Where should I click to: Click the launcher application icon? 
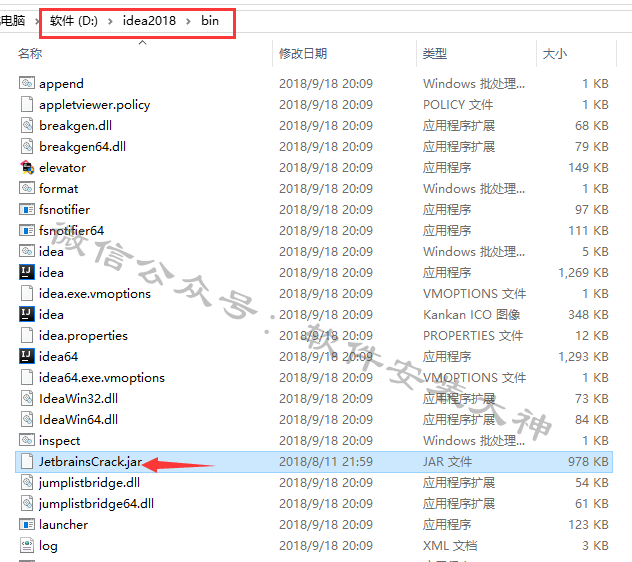point(27,524)
